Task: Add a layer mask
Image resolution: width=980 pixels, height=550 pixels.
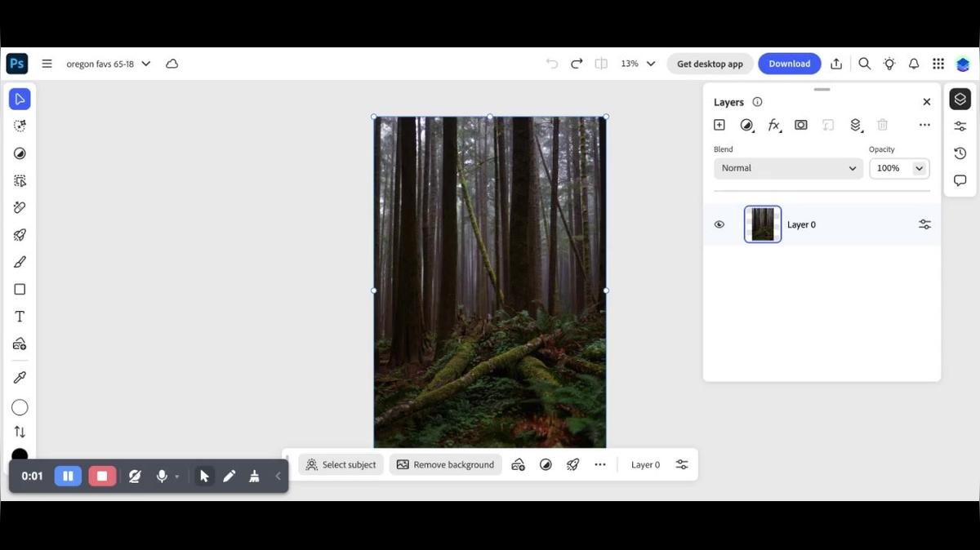Action: [801, 125]
